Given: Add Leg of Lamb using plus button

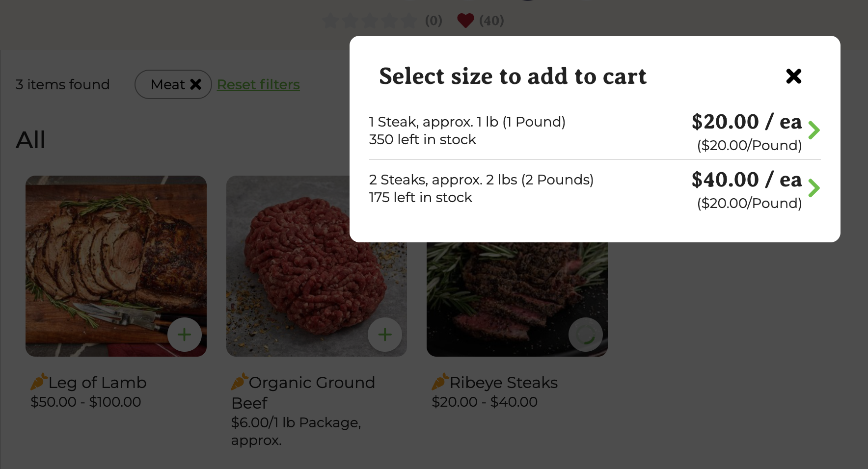Looking at the screenshot, I should click(x=184, y=335).
